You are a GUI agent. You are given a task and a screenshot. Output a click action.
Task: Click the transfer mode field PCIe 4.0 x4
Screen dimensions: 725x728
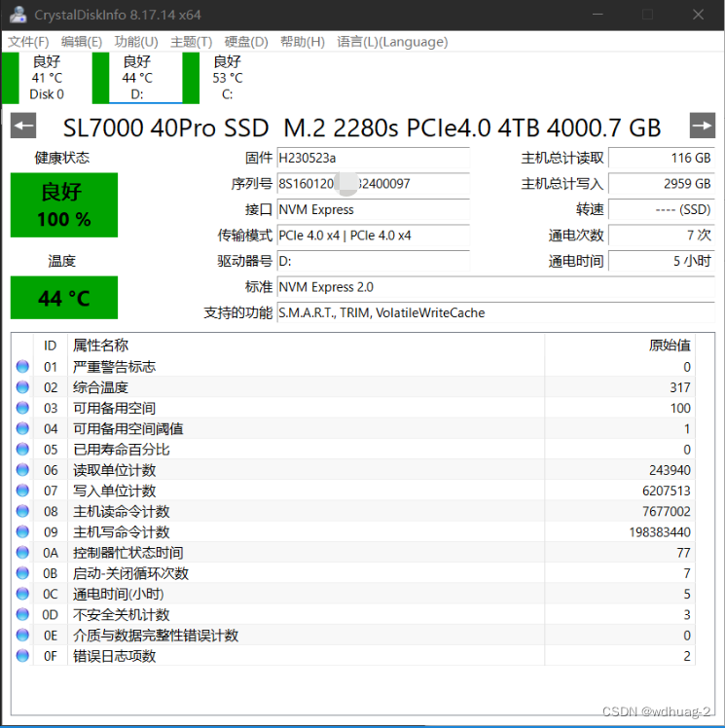point(373,236)
